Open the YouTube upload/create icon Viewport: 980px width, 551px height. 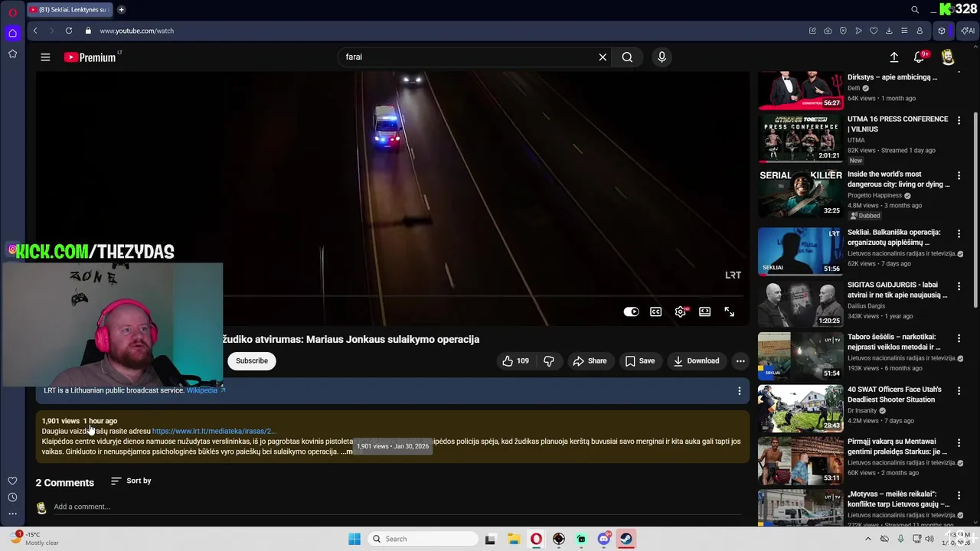893,57
